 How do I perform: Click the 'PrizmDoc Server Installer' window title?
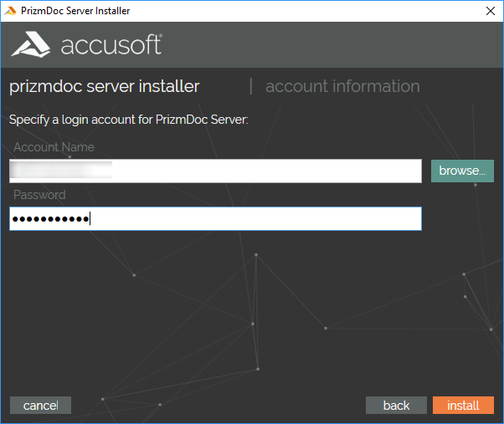point(75,11)
